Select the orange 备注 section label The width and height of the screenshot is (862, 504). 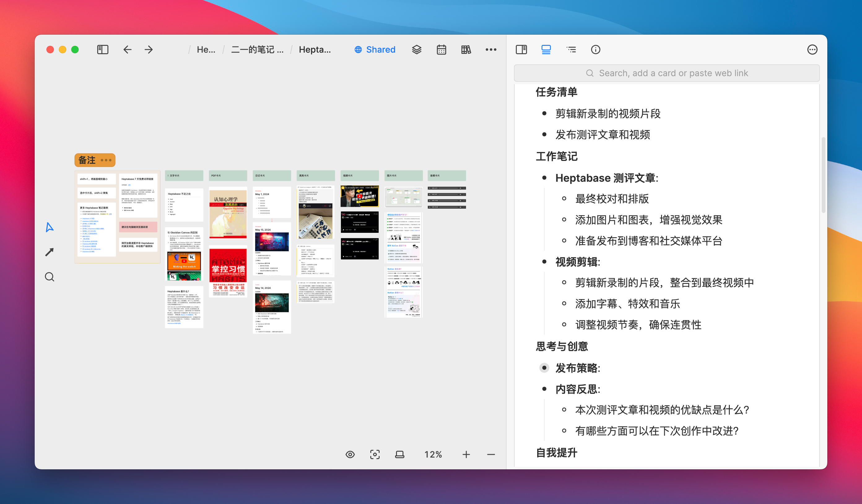coord(87,160)
